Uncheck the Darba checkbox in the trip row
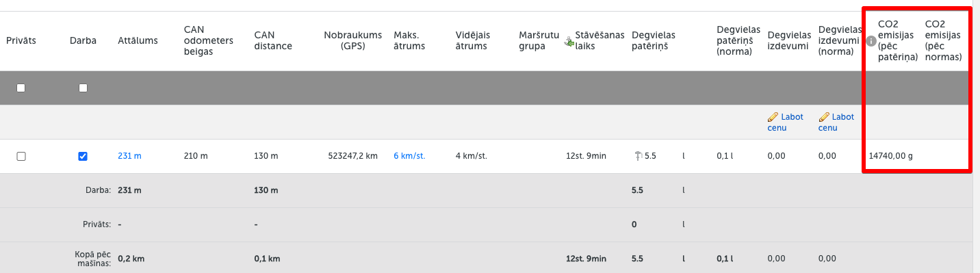This screenshot has height=273, width=980. pos(83,156)
